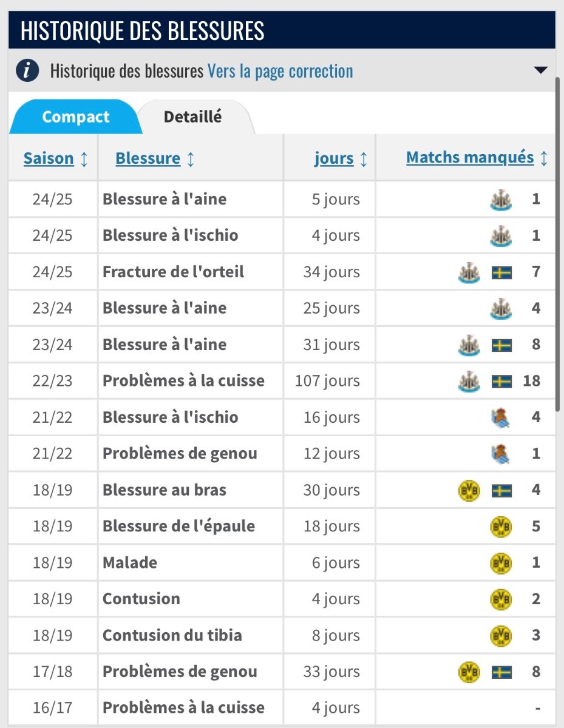The height and width of the screenshot is (728, 564).
Task: Sort table by Saison column
Action: click(x=55, y=159)
